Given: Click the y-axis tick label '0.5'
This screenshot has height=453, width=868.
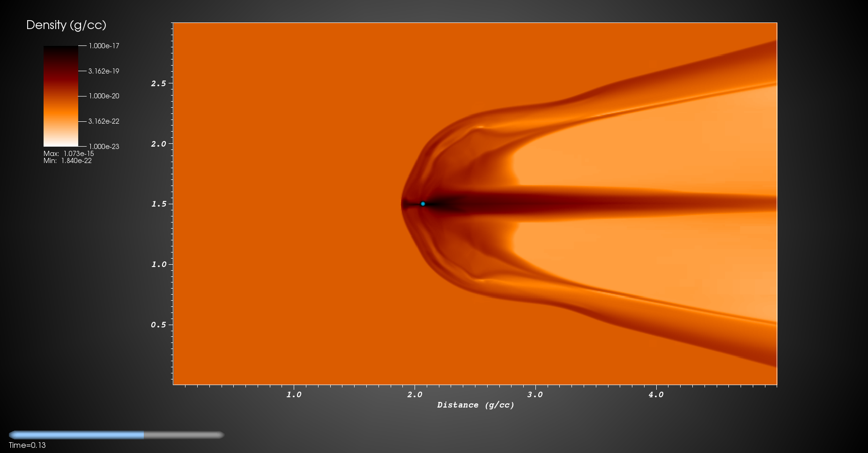Looking at the screenshot, I should 158,325.
